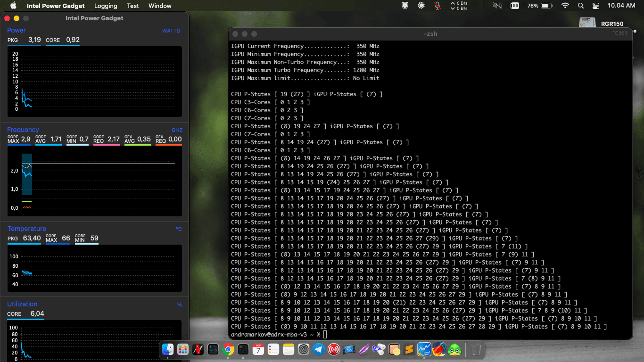Open Control Center
Viewport: 644px width, 362px height.
(x=596, y=6)
